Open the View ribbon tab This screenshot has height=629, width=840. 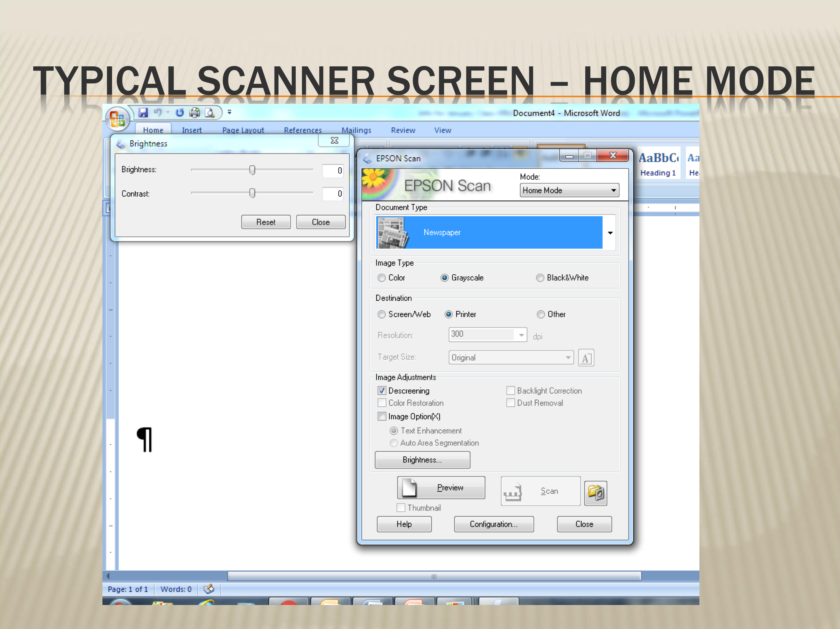coord(442,130)
